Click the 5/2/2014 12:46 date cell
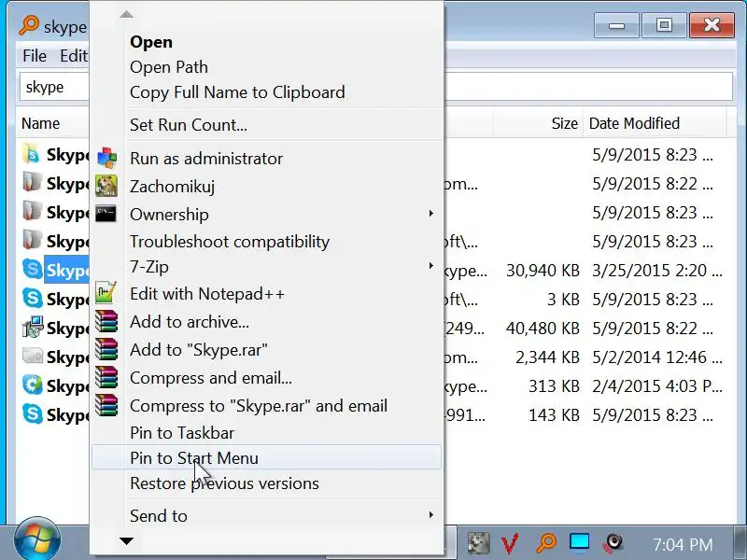This screenshot has height=560, width=747. tap(657, 357)
